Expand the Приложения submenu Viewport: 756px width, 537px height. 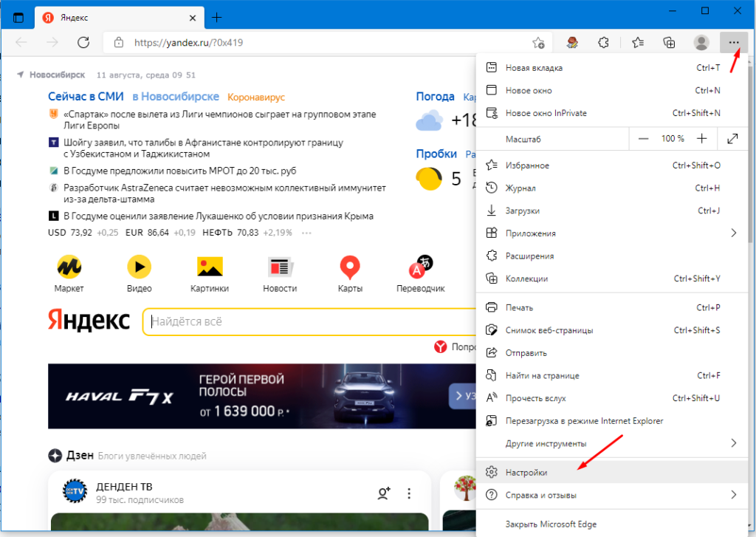tap(733, 233)
